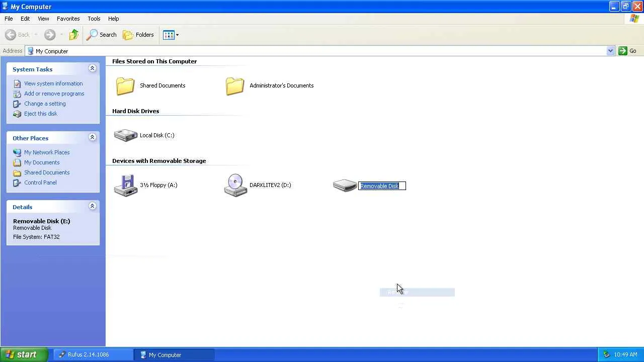Open My Network Places link
This screenshot has width=644, height=362.
[47, 152]
